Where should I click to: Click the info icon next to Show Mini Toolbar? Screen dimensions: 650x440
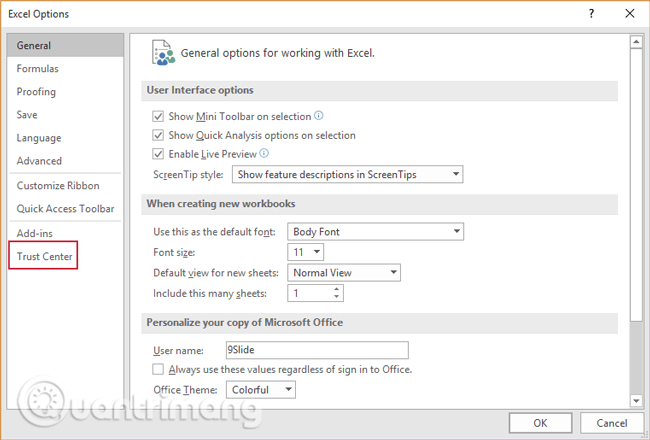(x=318, y=116)
